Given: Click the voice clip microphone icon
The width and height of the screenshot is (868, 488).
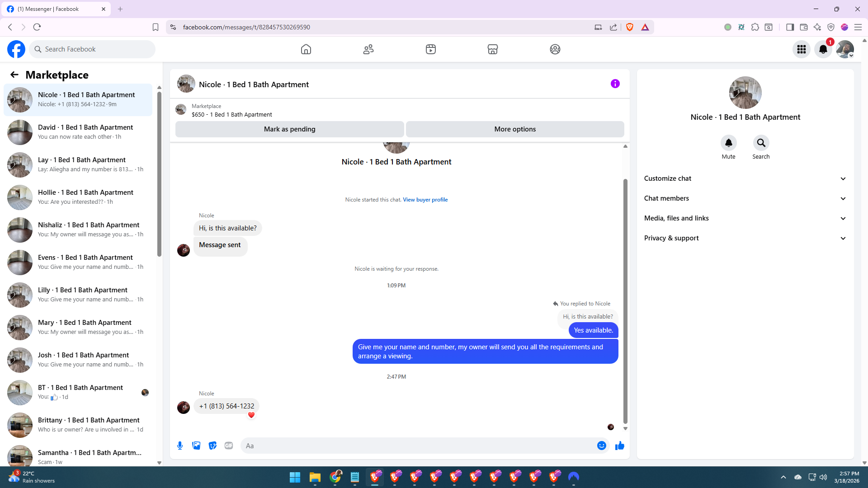Looking at the screenshot, I should 180,446.
